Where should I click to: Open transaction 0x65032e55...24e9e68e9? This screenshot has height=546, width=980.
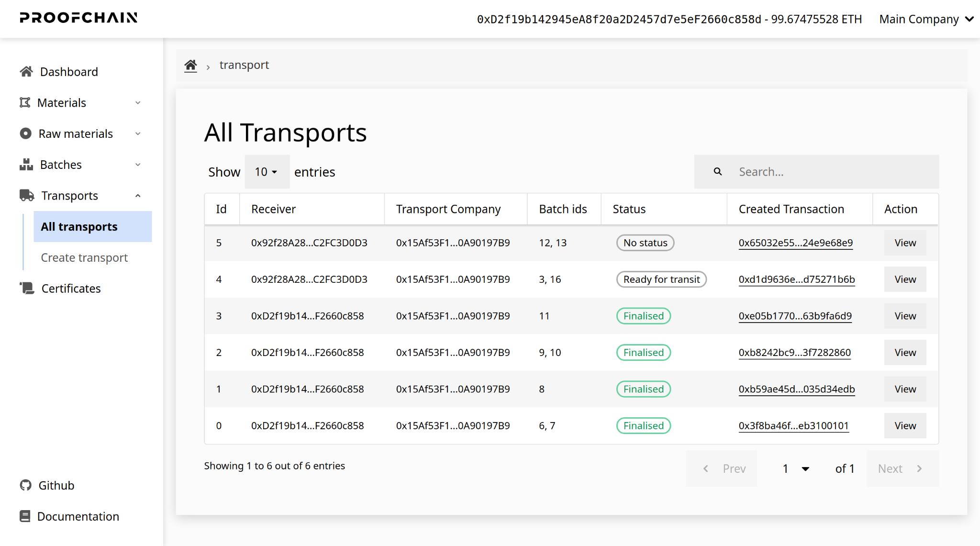click(795, 243)
